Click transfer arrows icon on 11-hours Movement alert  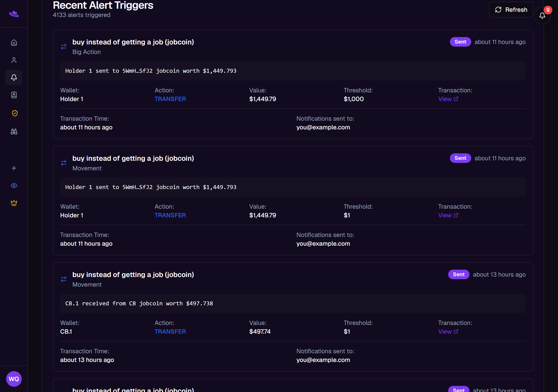point(64,163)
